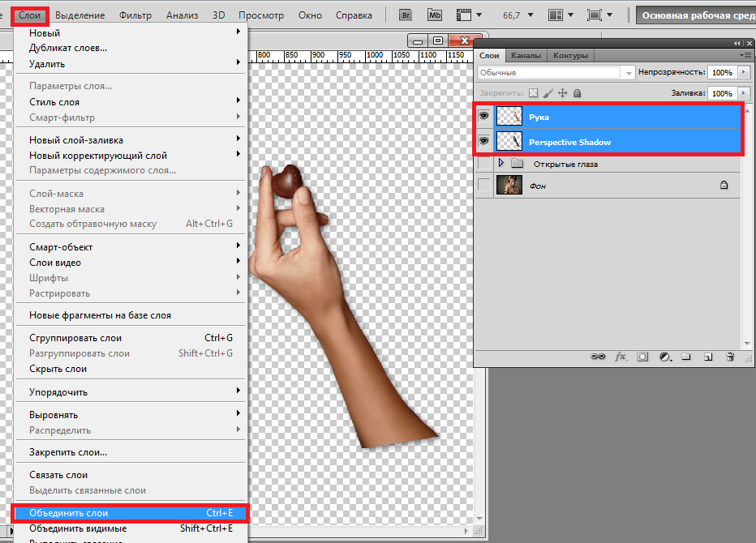Launch Adobe Bridge from the Br icon
This screenshot has height=543, width=756.
[x=406, y=15]
